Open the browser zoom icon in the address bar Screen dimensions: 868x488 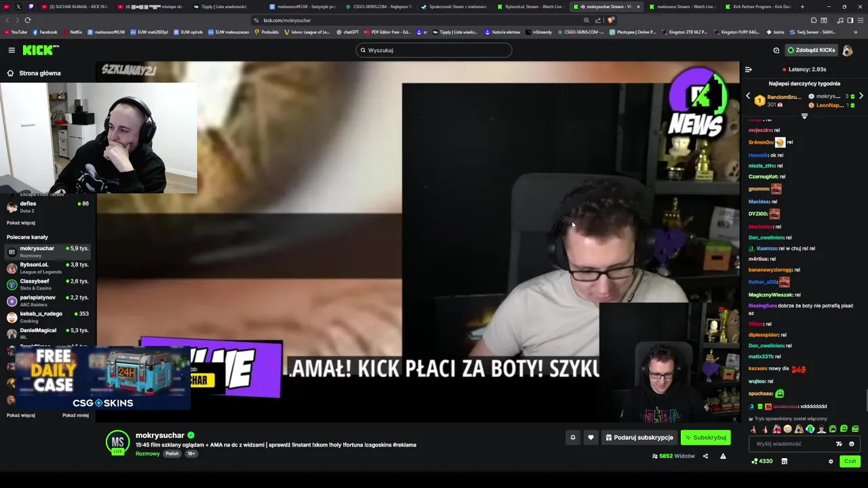point(587,20)
